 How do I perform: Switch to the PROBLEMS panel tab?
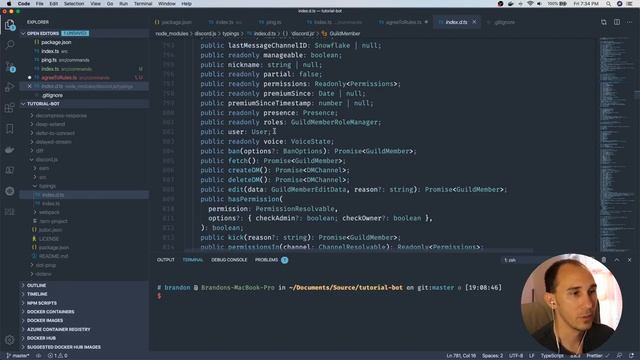coord(271,260)
